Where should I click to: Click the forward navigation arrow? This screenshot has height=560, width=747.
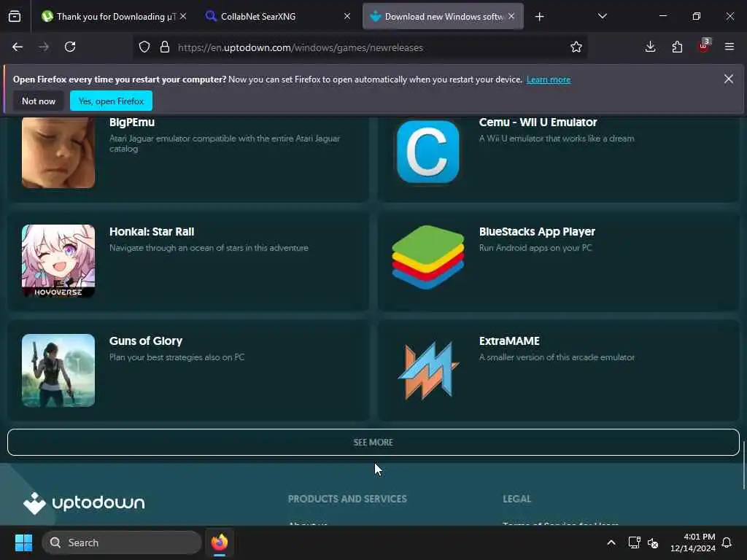pos(44,47)
